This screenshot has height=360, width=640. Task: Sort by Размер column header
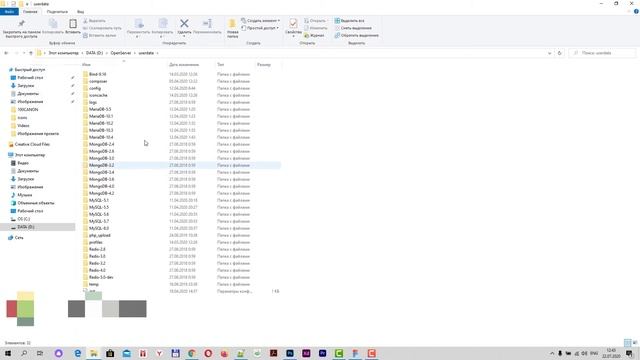pyautogui.click(x=264, y=64)
